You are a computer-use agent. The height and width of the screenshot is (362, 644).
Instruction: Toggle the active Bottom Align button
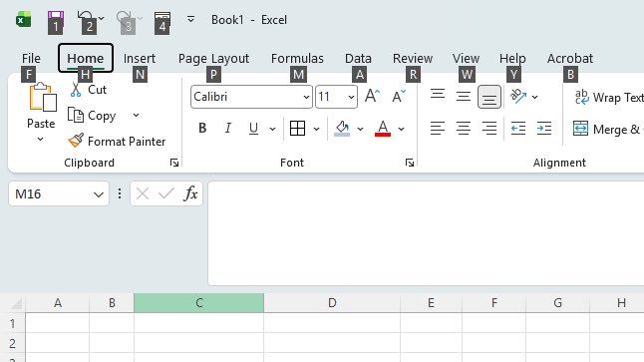489,97
